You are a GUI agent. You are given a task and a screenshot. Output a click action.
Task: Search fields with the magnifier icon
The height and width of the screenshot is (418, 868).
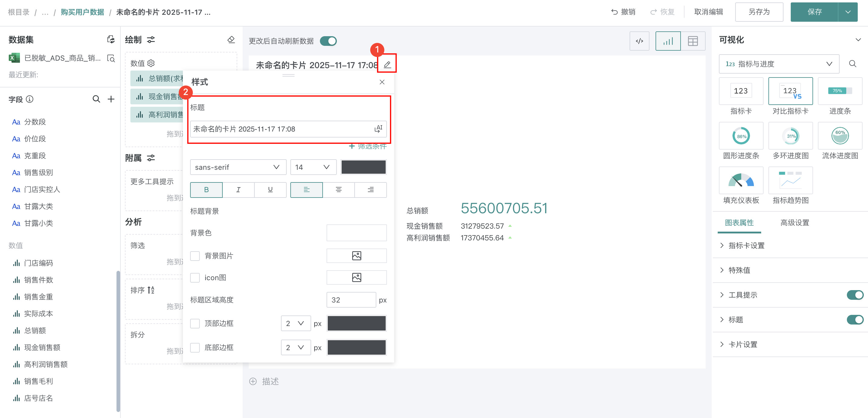96,99
